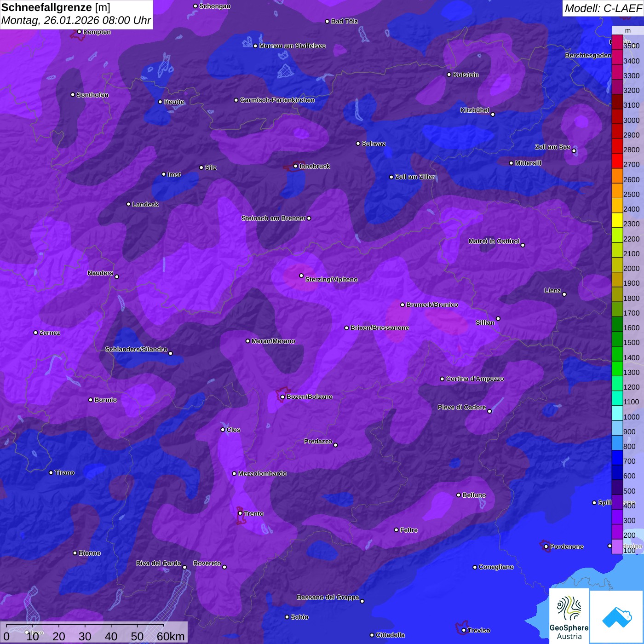
Task: Click the 1500 value on legend
Action: pos(631,342)
